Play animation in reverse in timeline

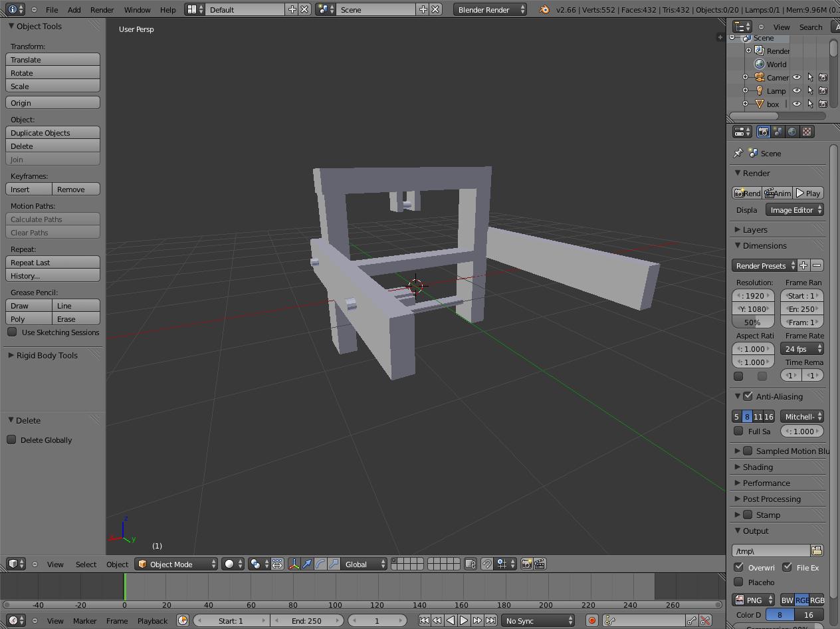451,620
